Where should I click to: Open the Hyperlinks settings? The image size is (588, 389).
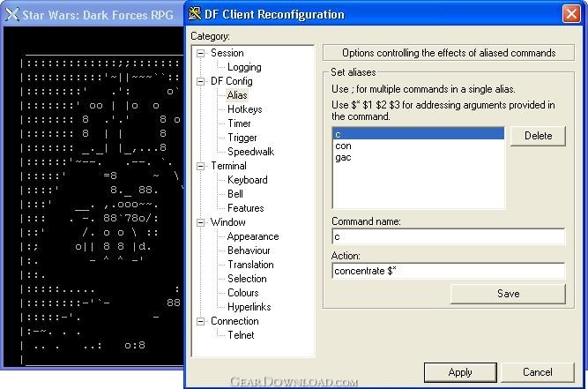point(249,307)
